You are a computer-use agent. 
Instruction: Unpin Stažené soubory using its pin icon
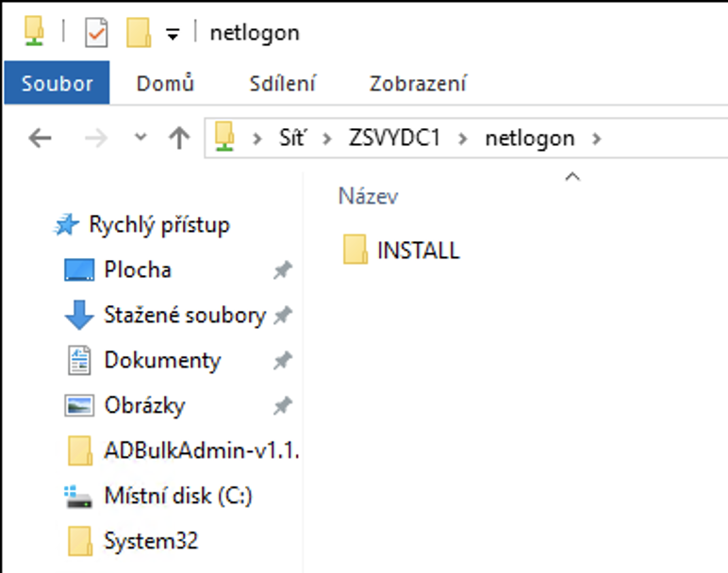tap(281, 316)
